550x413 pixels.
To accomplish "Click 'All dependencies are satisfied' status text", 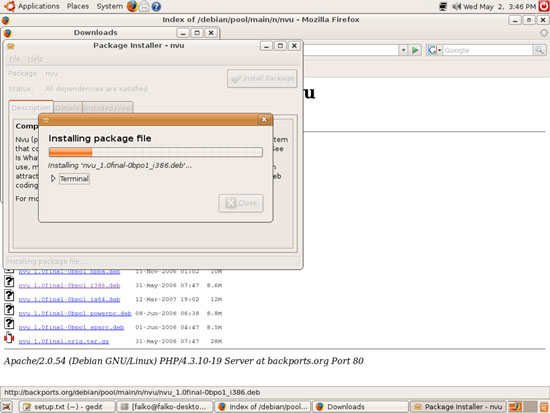I will [x=96, y=89].
